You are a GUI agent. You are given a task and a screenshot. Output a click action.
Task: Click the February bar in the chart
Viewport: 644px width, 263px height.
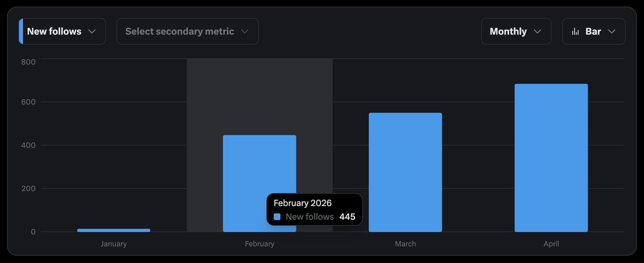coord(260,184)
